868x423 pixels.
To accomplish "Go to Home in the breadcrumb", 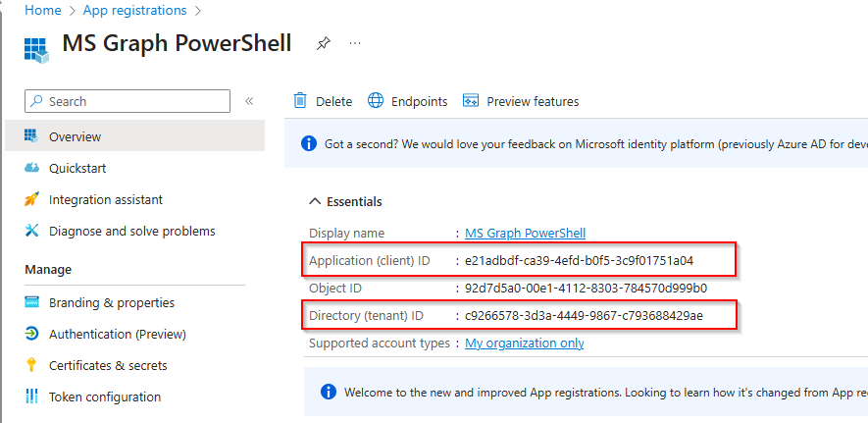I will [x=42, y=11].
